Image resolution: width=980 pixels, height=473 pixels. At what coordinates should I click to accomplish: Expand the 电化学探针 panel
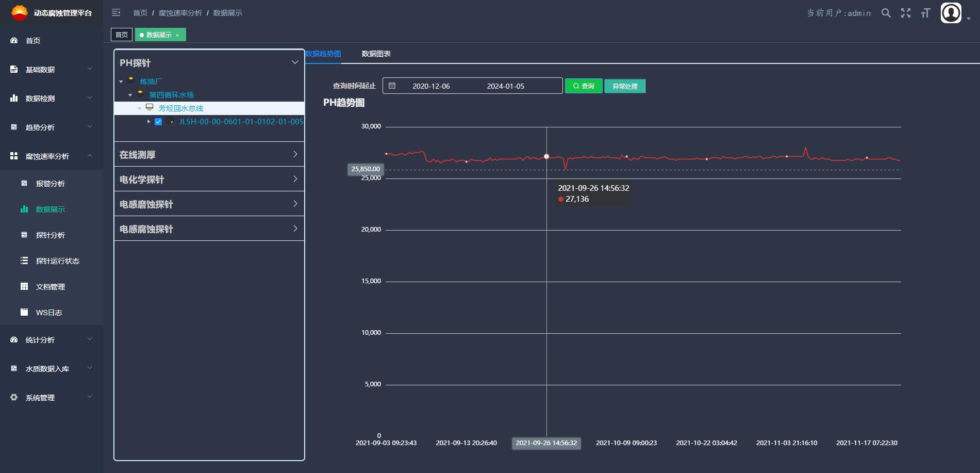209,179
